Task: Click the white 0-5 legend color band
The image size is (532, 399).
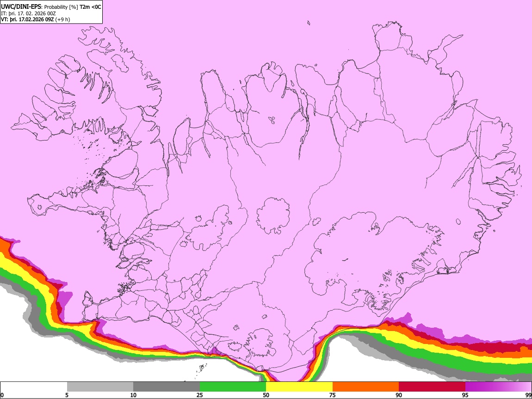Action: pyautogui.click(x=34, y=387)
